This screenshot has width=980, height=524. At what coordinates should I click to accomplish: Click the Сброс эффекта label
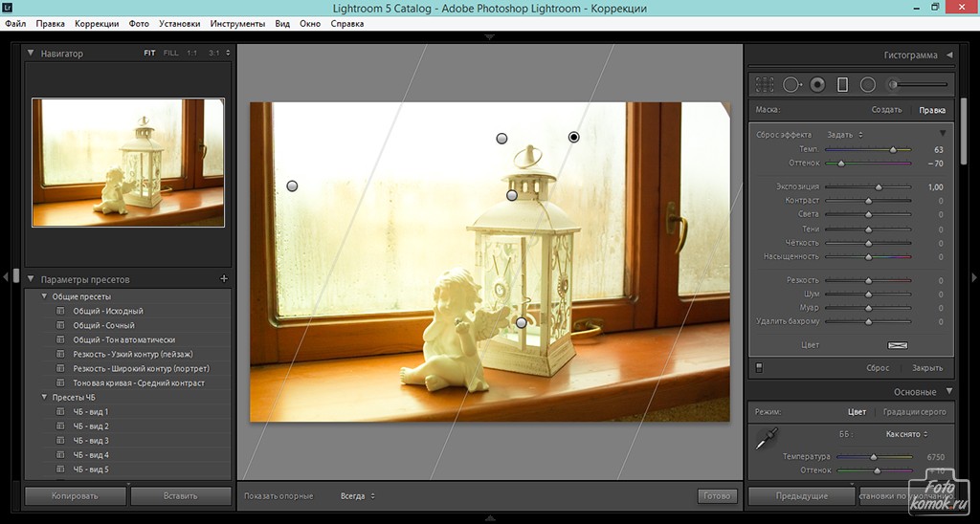tap(784, 135)
